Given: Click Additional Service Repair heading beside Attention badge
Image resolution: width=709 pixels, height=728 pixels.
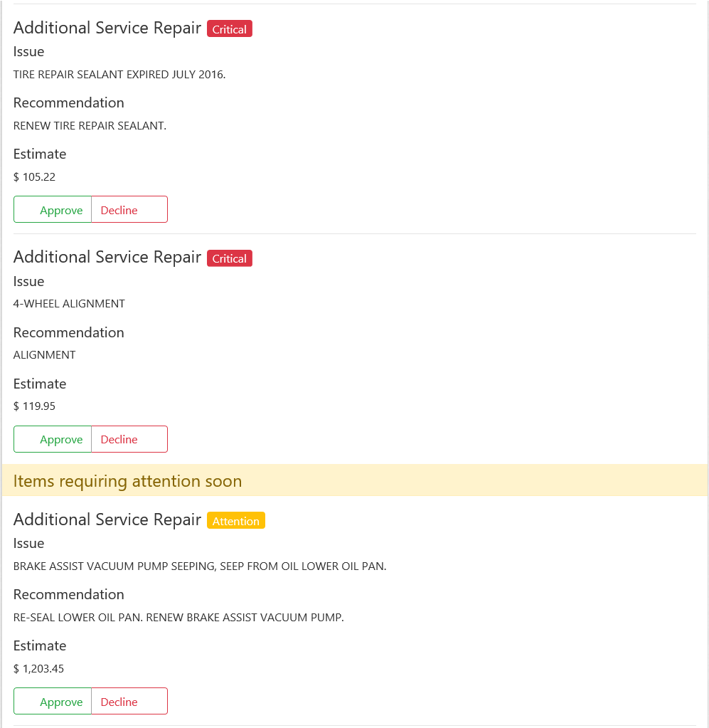Looking at the screenshot, I should pyautogui.click(x=107, y=520).
